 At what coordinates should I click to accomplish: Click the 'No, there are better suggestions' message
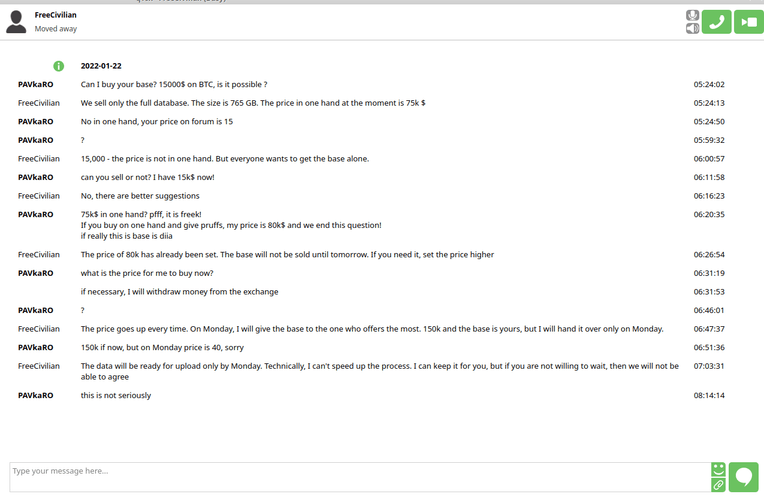click(140, 196)
